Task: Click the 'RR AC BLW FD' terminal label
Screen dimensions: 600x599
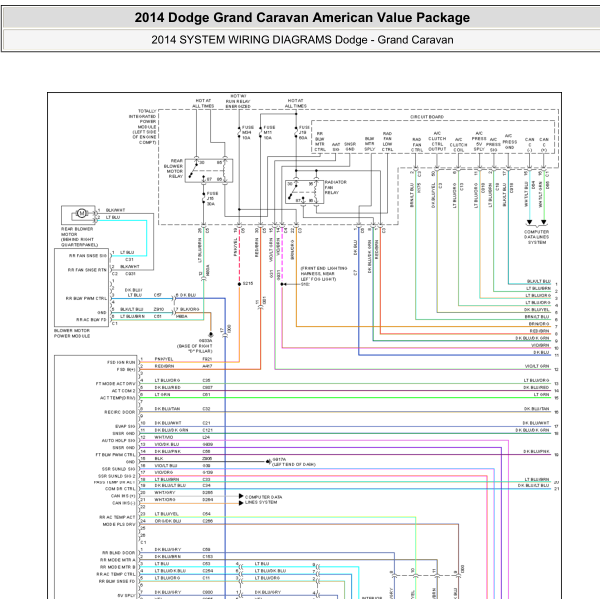Action: [x=91, y=320]
